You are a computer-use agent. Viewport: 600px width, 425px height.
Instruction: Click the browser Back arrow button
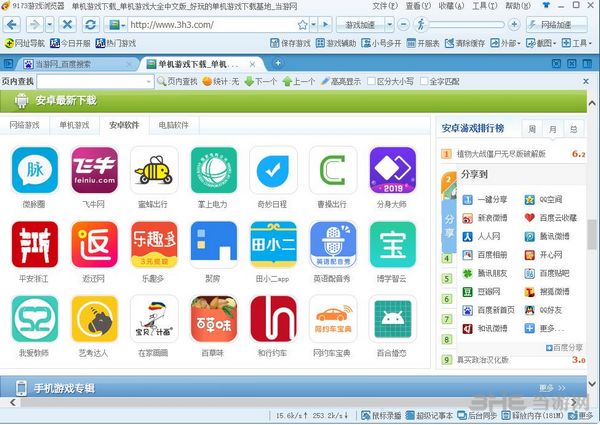coord(12,25)
